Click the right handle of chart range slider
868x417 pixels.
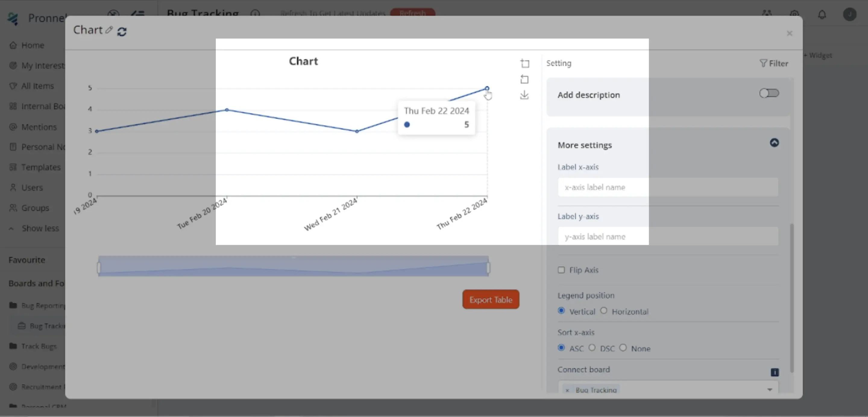pos(488,268)
